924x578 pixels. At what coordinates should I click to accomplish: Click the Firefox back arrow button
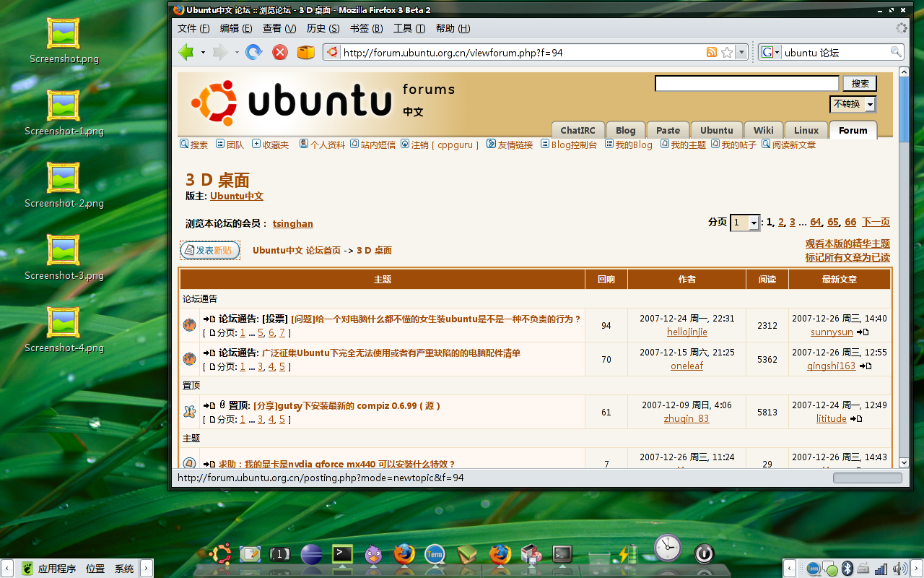coord(186,52)
